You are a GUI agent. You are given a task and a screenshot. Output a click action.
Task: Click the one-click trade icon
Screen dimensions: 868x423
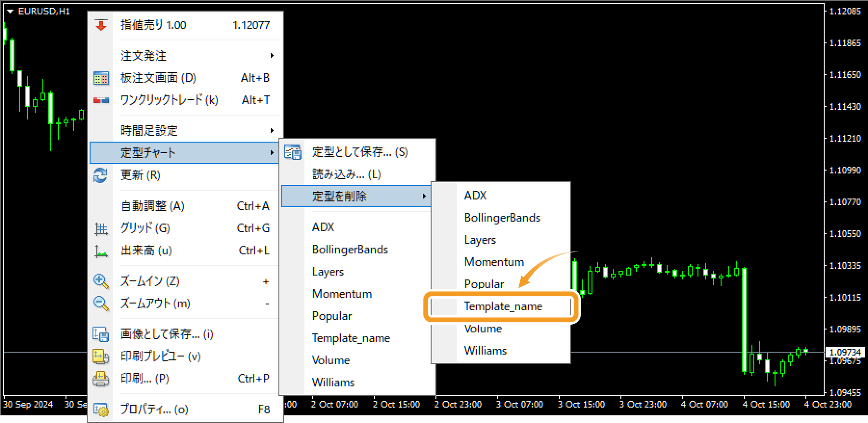click(x=101, y=100)
